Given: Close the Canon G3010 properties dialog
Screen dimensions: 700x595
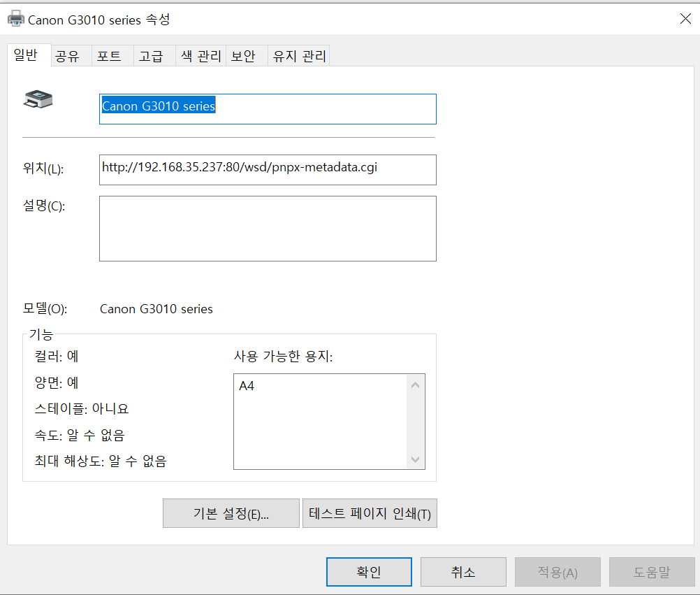Looking at the screenshot, I should point(685,19).
